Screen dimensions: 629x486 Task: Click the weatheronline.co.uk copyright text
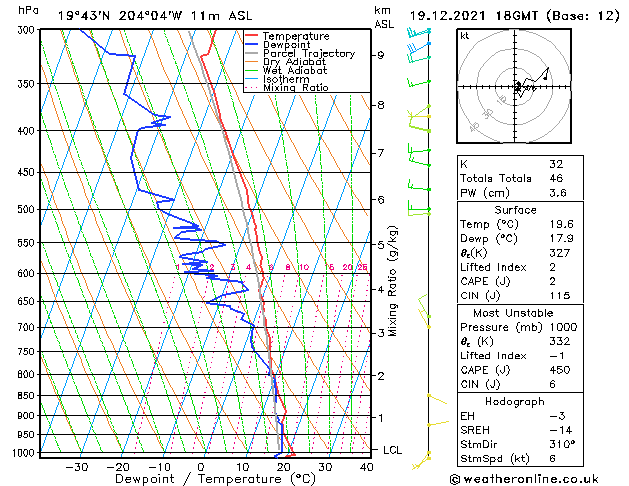(524, 479)
